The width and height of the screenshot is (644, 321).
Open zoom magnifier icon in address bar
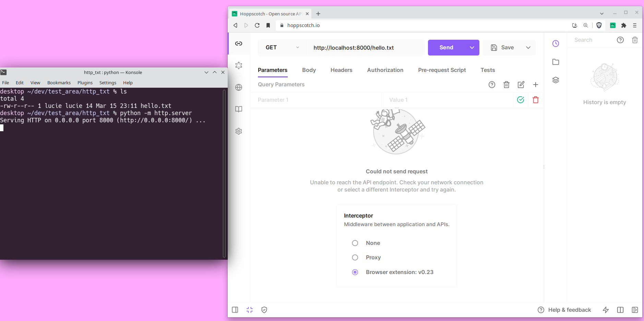tap(586, 25)
